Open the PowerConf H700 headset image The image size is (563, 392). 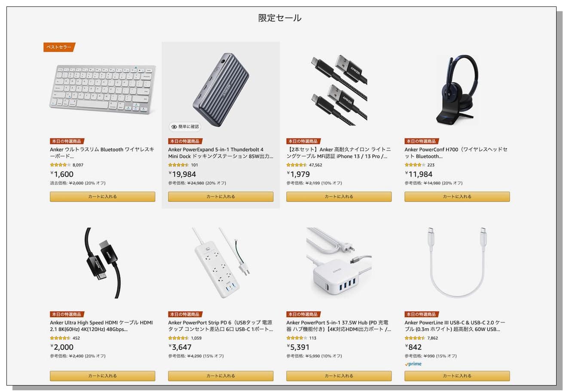click(x=457, y=89)
